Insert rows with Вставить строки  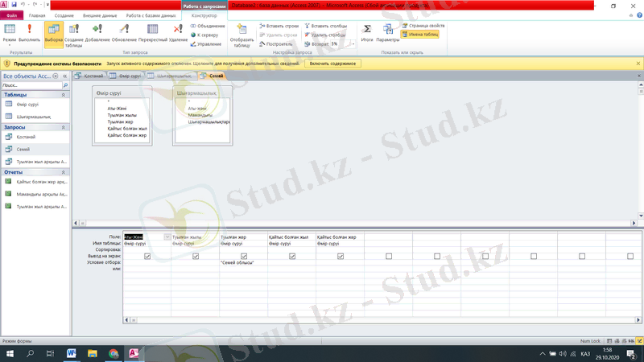(279, 26)
